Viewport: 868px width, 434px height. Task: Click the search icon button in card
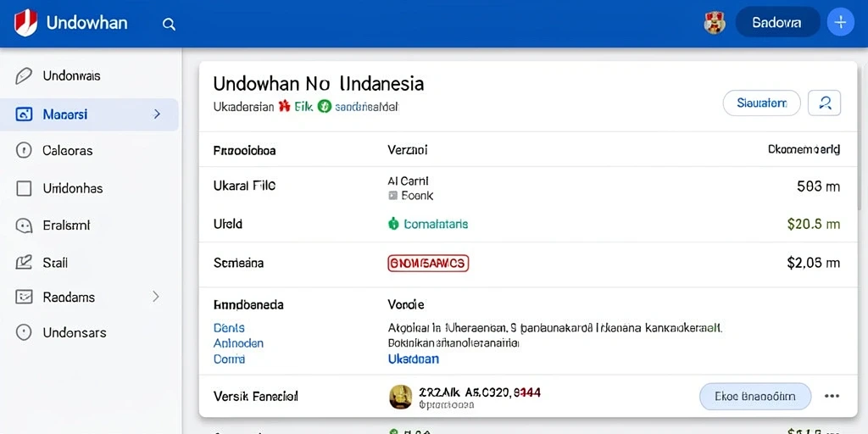824,103
